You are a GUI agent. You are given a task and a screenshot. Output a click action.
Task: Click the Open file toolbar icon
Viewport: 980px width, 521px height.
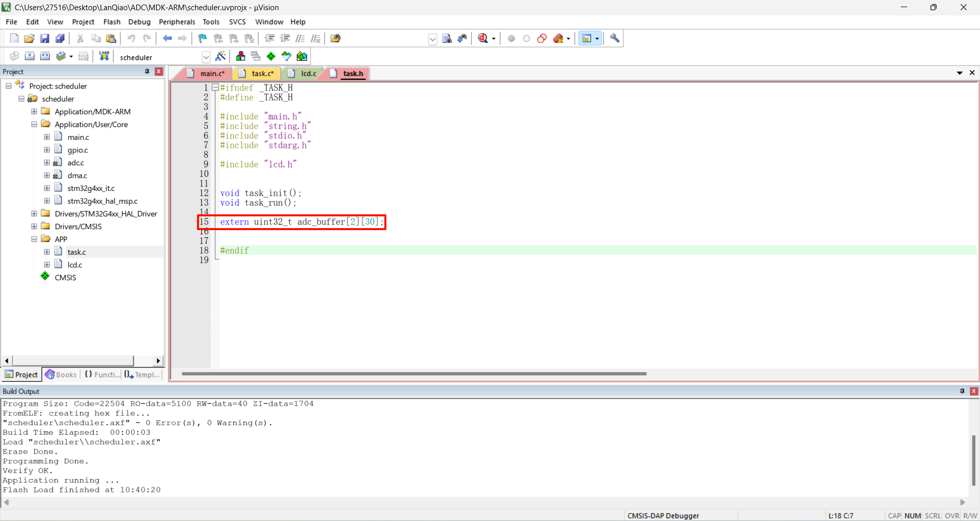(x=30, y=38)
